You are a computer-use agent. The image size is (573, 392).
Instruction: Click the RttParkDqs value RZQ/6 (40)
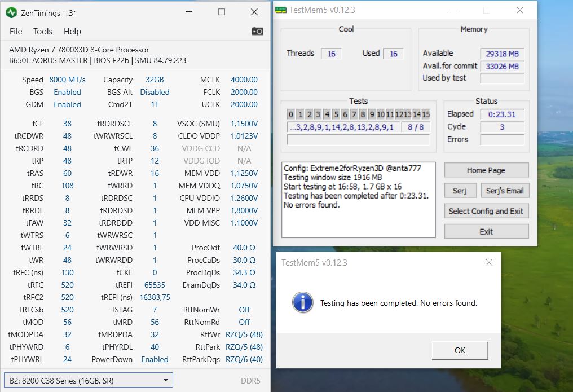click(244, 359)
